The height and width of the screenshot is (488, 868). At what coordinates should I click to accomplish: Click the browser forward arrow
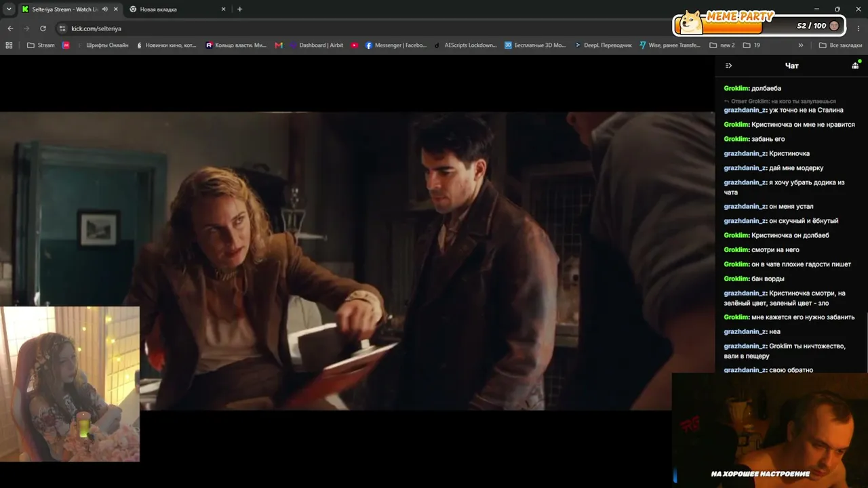(x=26, y=28)
